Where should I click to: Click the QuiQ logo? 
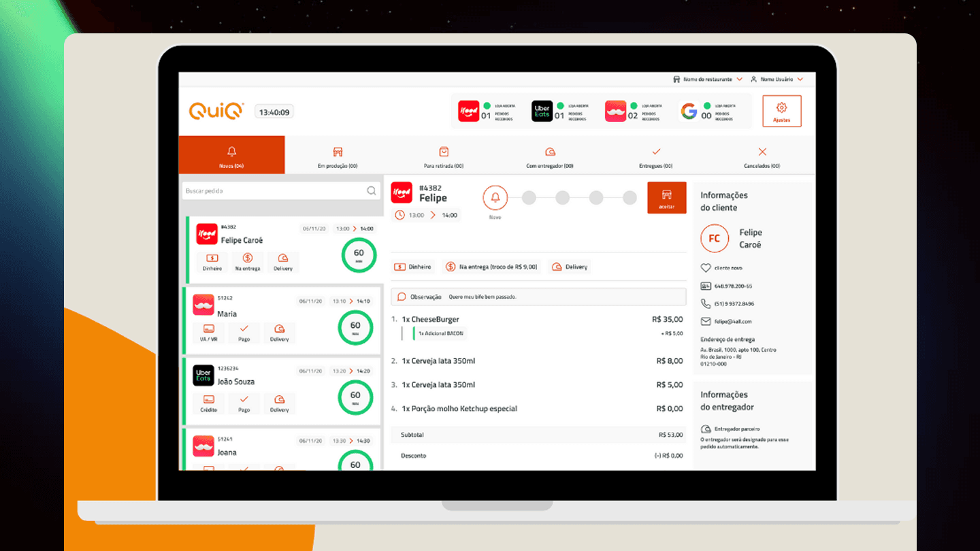(216, 112)
